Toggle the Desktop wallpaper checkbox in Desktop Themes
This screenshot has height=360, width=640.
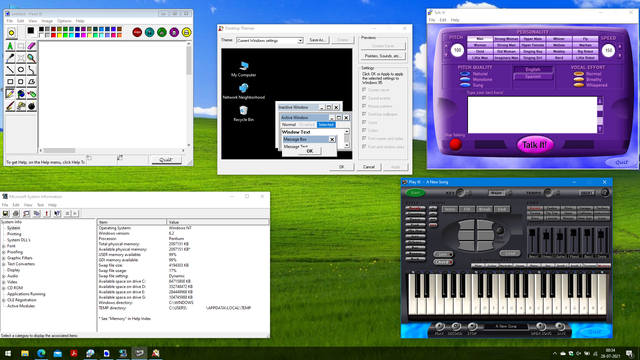click(364, 114)
